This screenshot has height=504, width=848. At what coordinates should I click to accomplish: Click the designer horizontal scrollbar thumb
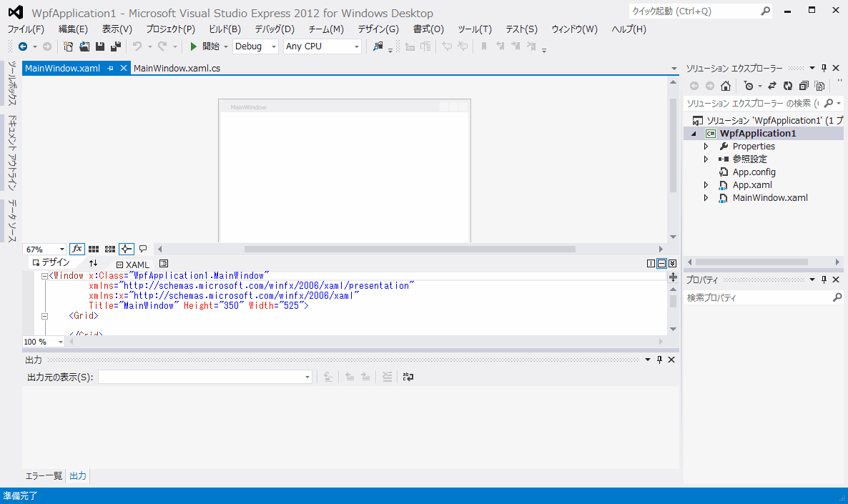click(410, 249)
